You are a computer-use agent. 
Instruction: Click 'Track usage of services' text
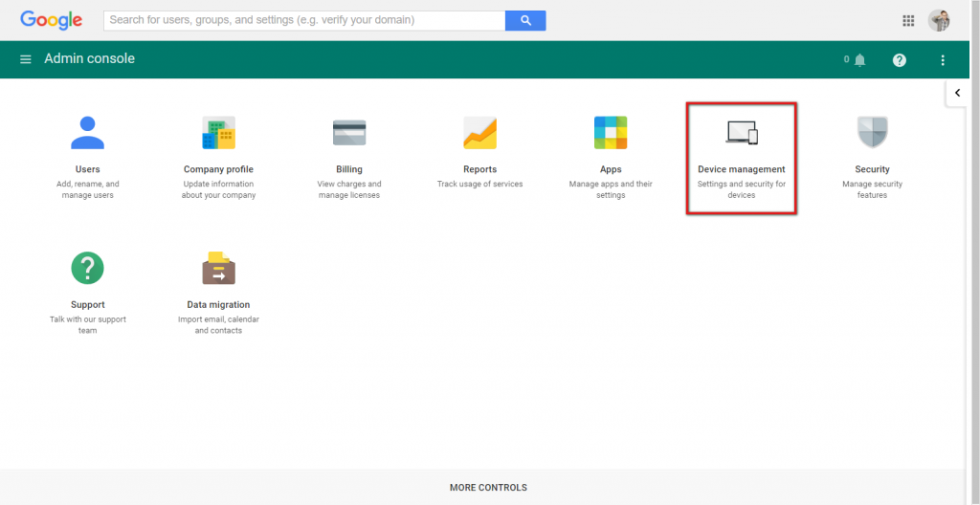480,185
